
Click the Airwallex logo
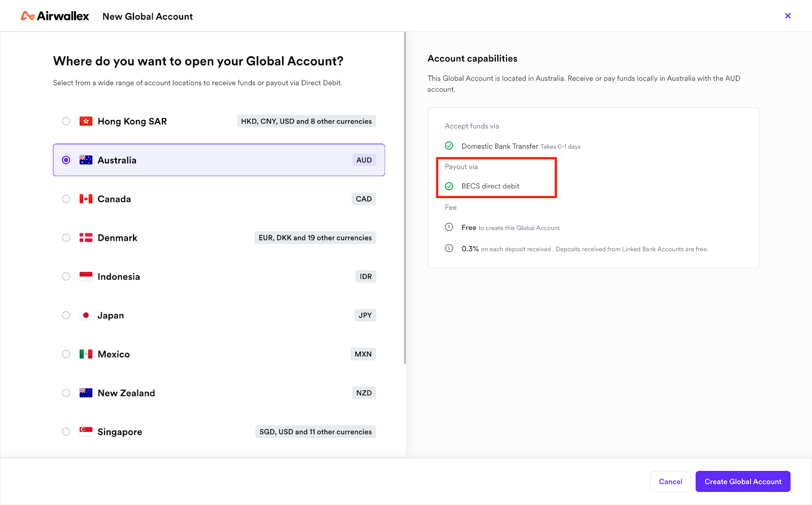tap(55, 16)
